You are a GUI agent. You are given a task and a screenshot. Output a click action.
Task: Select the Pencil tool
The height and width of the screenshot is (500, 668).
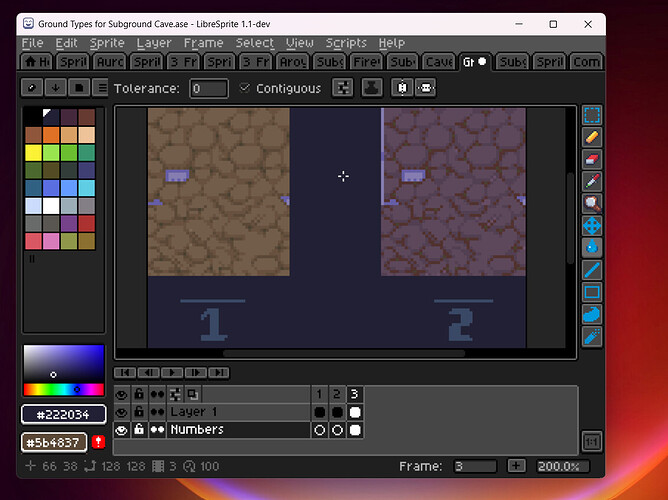point(592,138)
